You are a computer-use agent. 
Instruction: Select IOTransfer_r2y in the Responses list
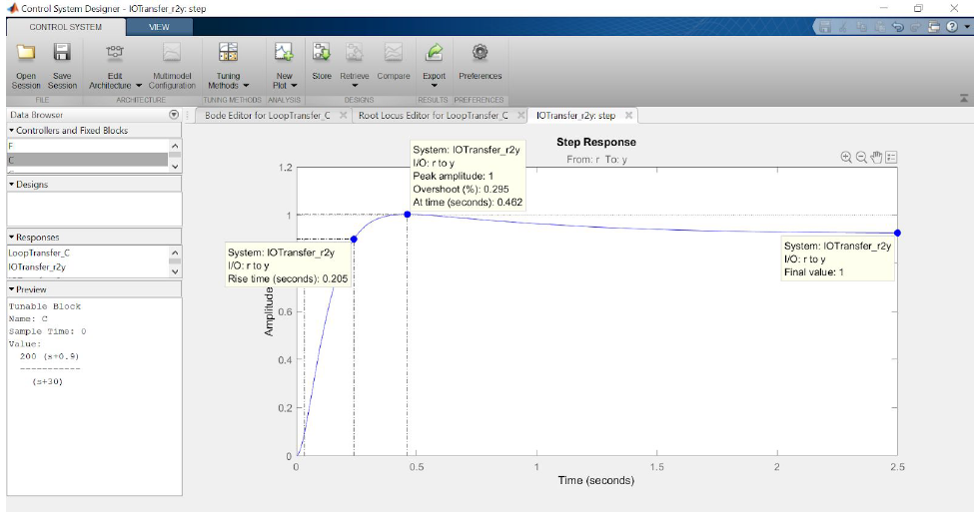(x=38, y=267)
